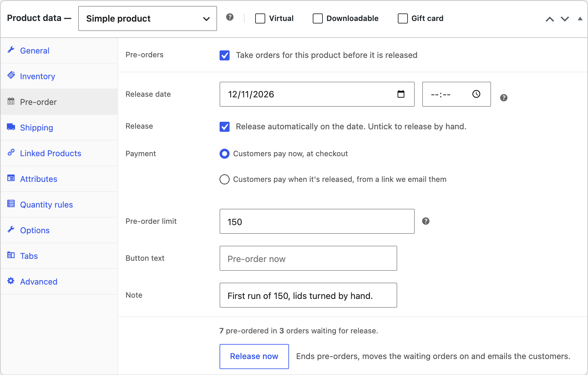This screenshot has height=375, width=588.
Task: Move Product data panel down
Action: click(565, 19)
